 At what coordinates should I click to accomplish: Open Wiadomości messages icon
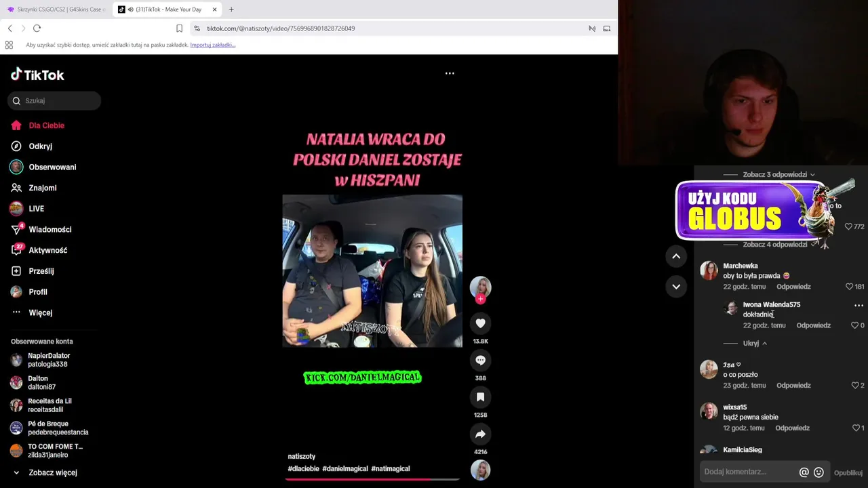click(16, 229)
